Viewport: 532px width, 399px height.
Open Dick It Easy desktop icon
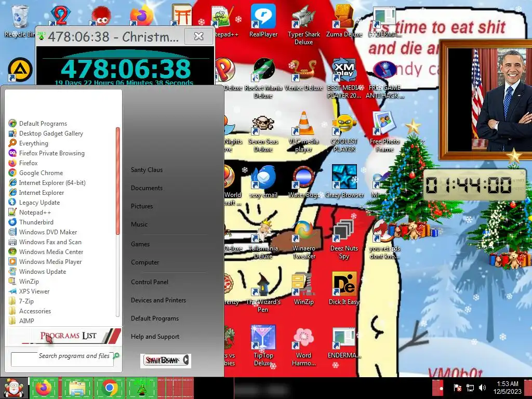click(344, 288)
